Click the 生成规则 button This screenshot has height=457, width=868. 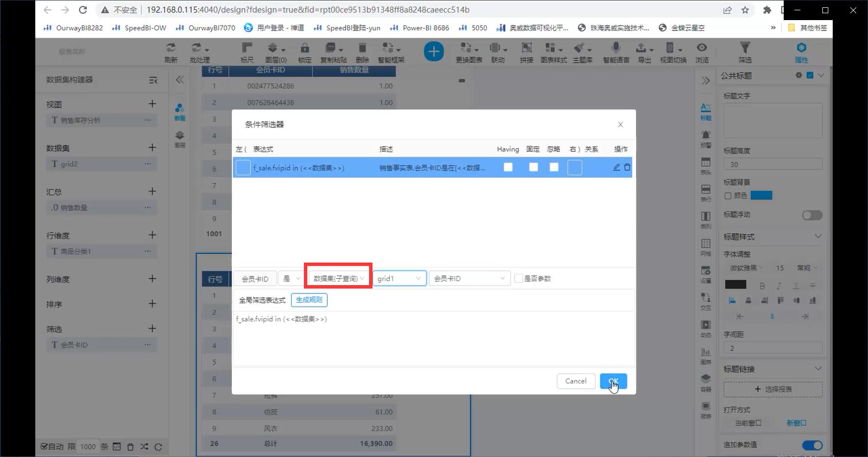(309, 300)
